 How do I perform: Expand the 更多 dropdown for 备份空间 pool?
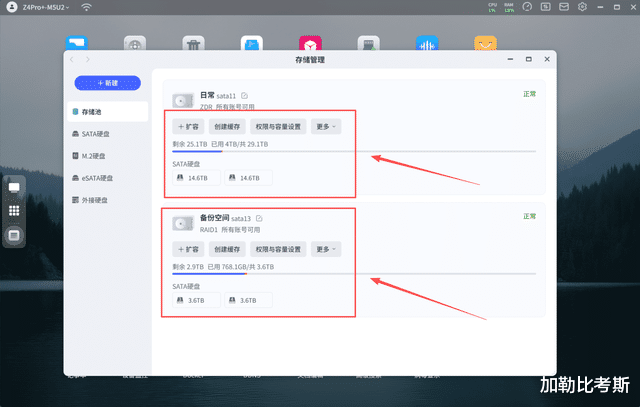click(326, 249)
